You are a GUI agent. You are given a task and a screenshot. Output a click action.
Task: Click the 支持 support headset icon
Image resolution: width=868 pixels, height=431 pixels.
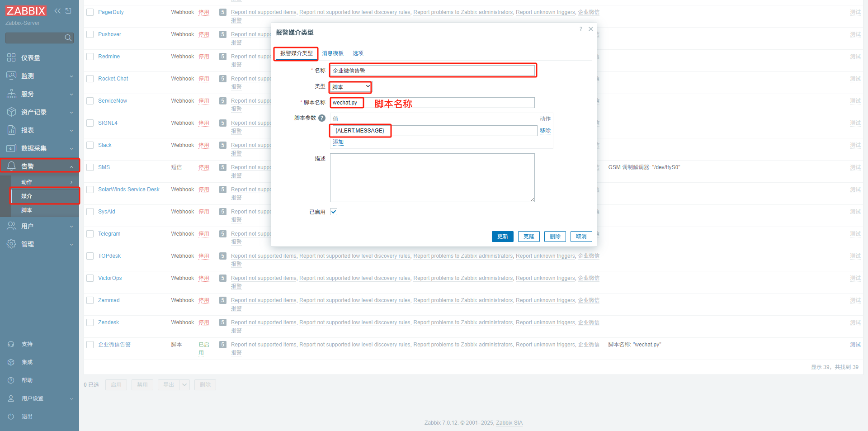pyautogui.click(x=11, y=344)
